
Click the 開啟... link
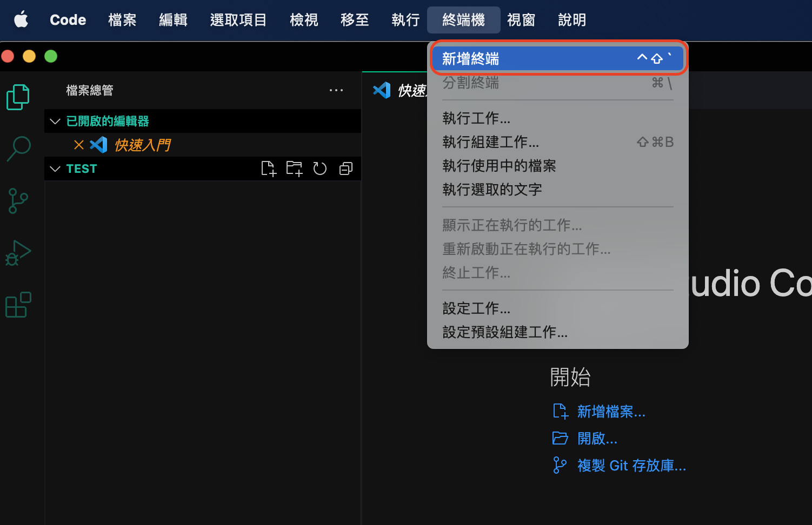tap(597, 438)
